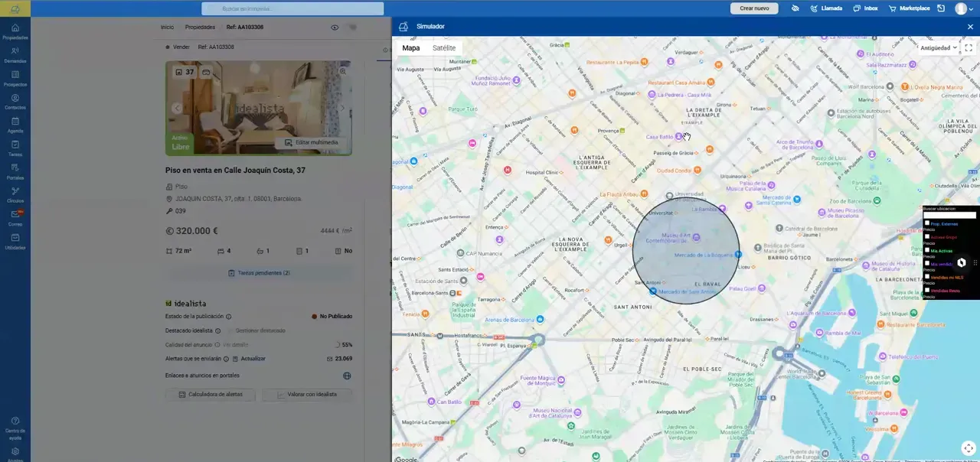Screen dimensions: 980x462
Task: Check the Activas Grupo checkbox
Action: pyautogui.click(x=927, y=236)
